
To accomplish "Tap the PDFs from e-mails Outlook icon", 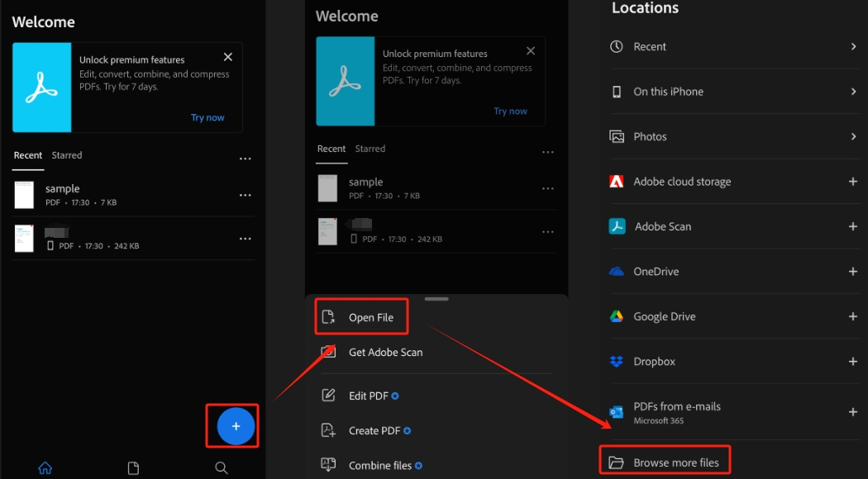I will (x=617, y=412).
